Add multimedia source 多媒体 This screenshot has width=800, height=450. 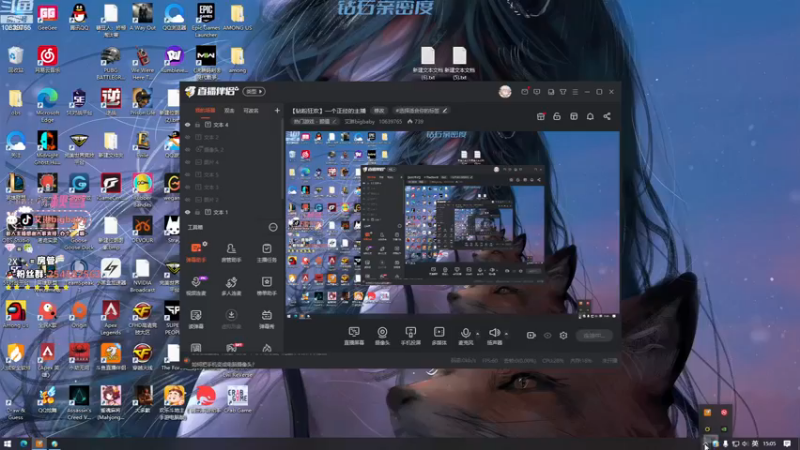439,336
